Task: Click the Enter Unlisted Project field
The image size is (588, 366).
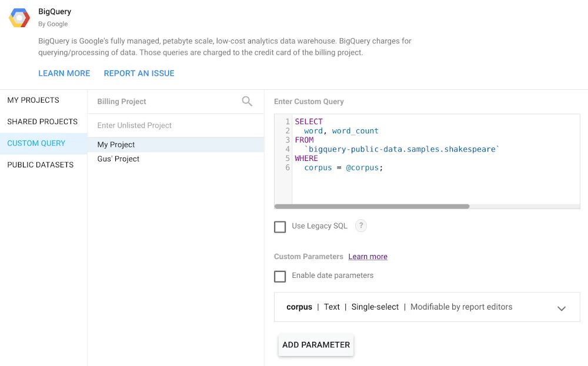Action: click(x=175, y=126)
